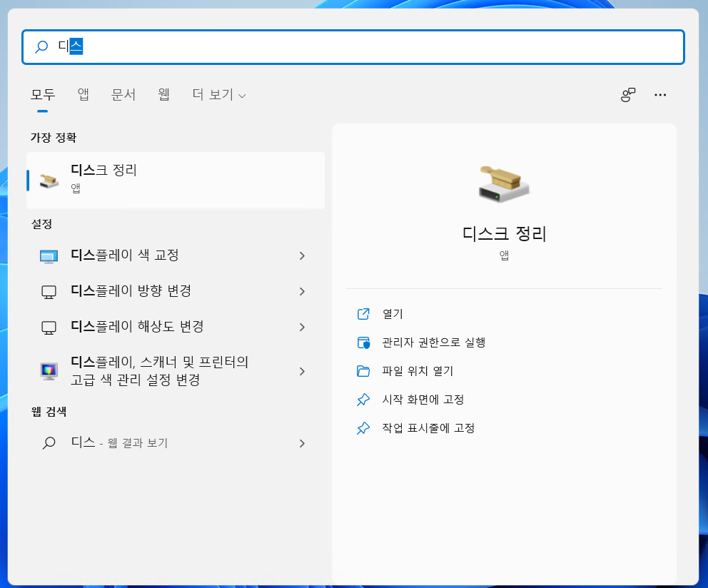Expand the 디스플레이 색 교정 result chevron

(x=302, y=255)
